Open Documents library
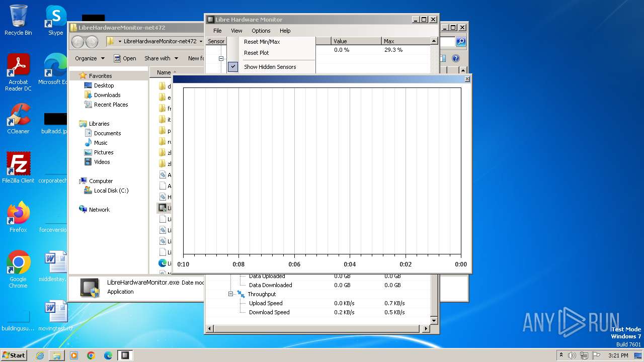This screenshot has width=644, height=362. [107, 133]
